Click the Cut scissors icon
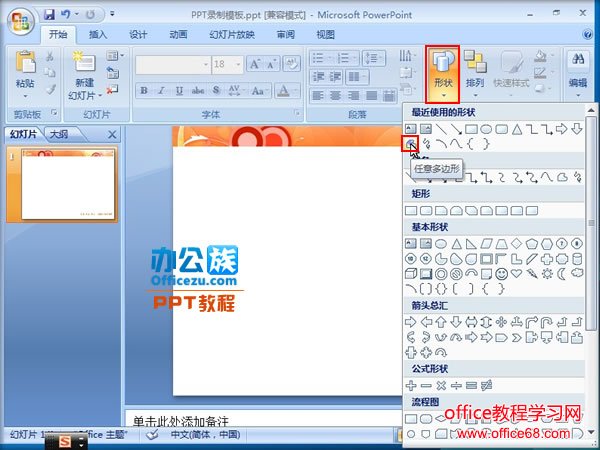 click(x=49, y=57)
